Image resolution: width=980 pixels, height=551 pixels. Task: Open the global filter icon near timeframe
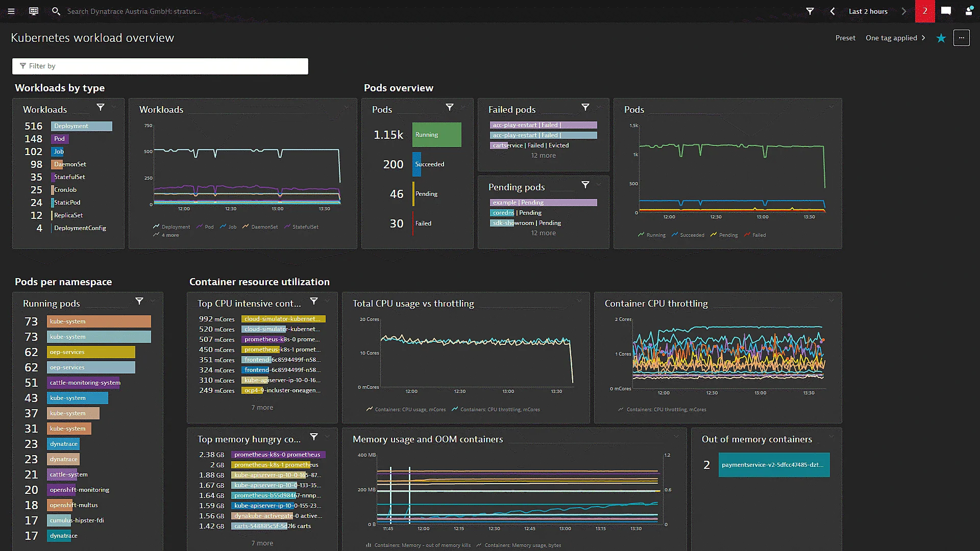click(x=810, y=11)
